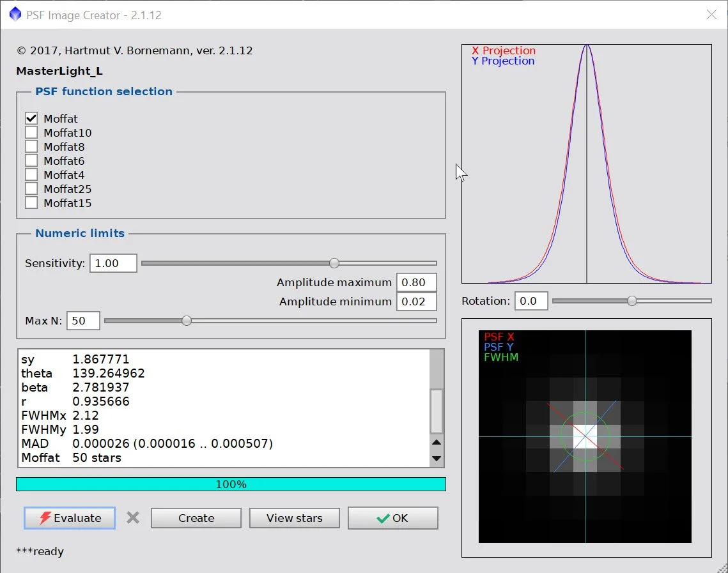The width and height of the screenshot is (728, 573).
Task: Click the MasterLight_L image name
Action: [x=59, y=71]
